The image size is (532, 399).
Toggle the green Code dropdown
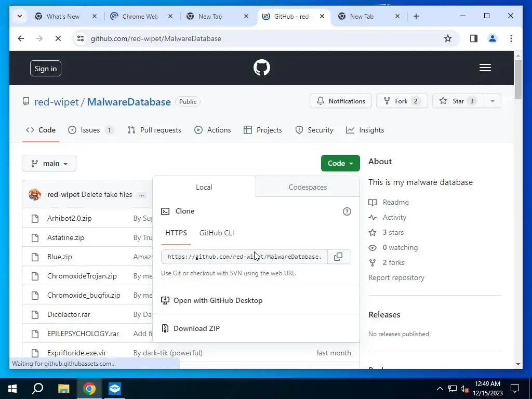(340, 163)
